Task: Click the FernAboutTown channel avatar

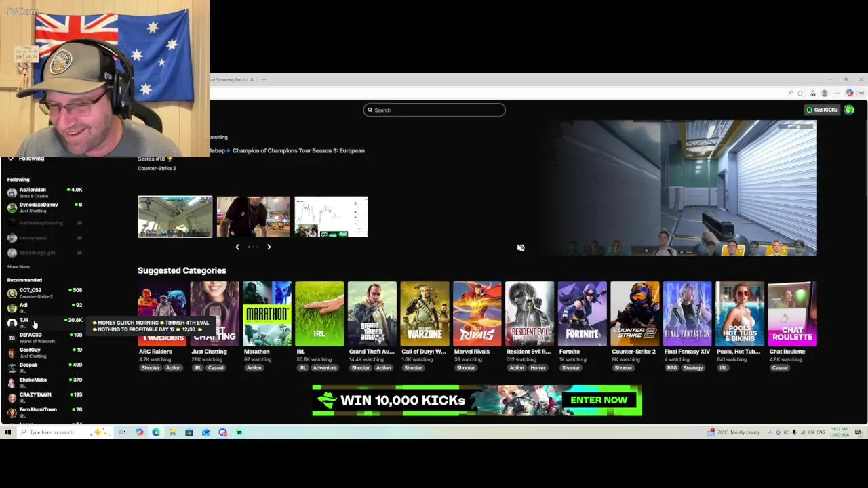Action: coord(12,413)
